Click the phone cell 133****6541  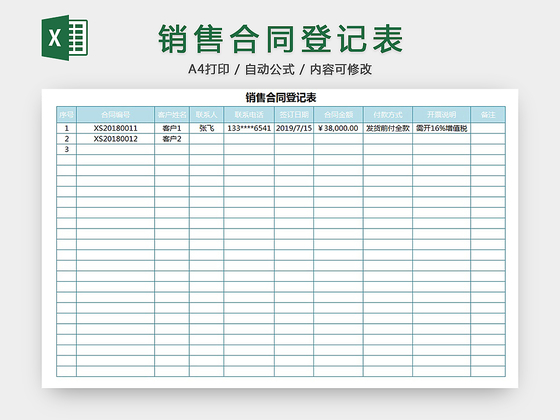pos(249,128)
